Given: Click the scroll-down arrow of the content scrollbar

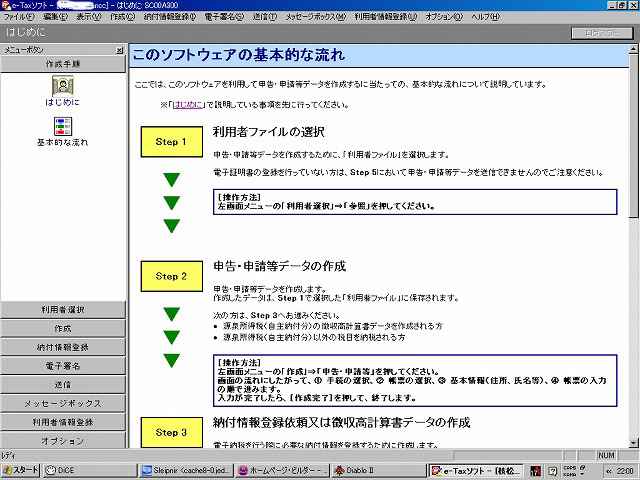Looking at the screenshot, I should tap(633, 443).
